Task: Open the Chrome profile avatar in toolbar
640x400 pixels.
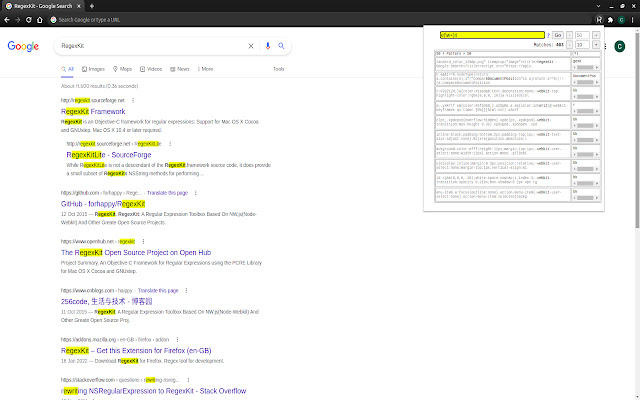Action: pyautogui.click(x=621, y=20)
